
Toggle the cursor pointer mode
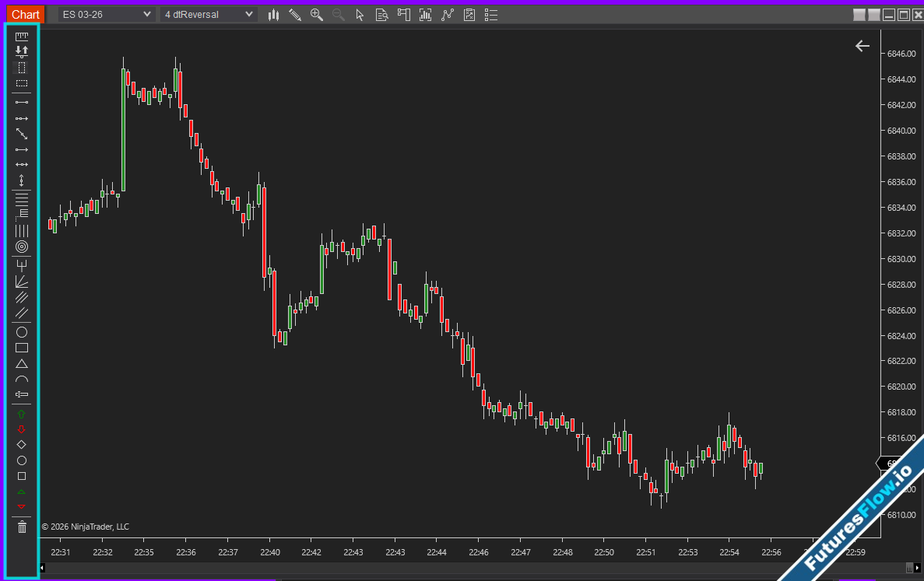tap(360, 14)
